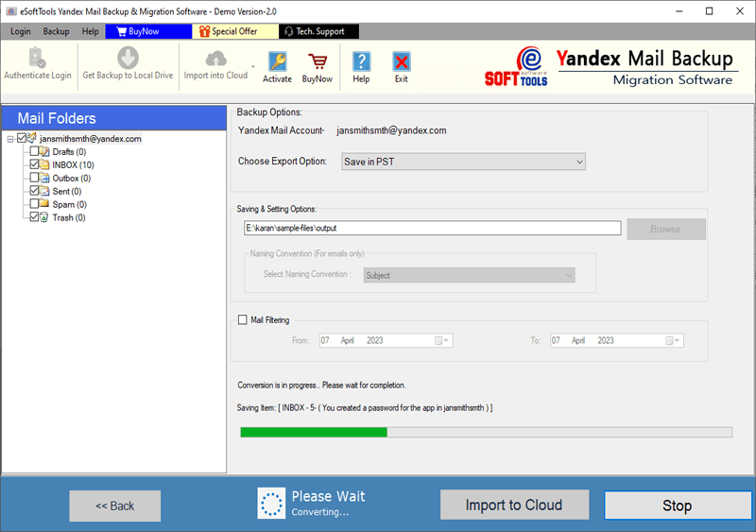Select the Drafts (0) tree label
756x532 pixels.
[x=69, y=152]
